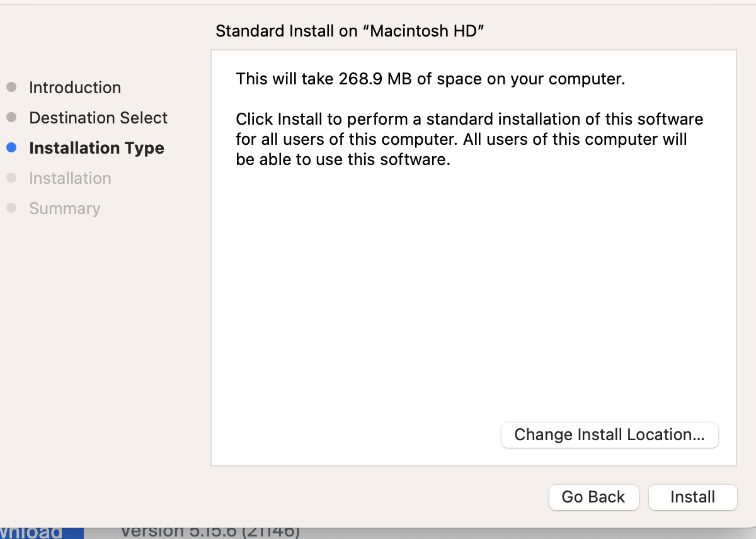This screenshot has width=756, height=539.
Task: Click the Install button
Action: [692, 497]
